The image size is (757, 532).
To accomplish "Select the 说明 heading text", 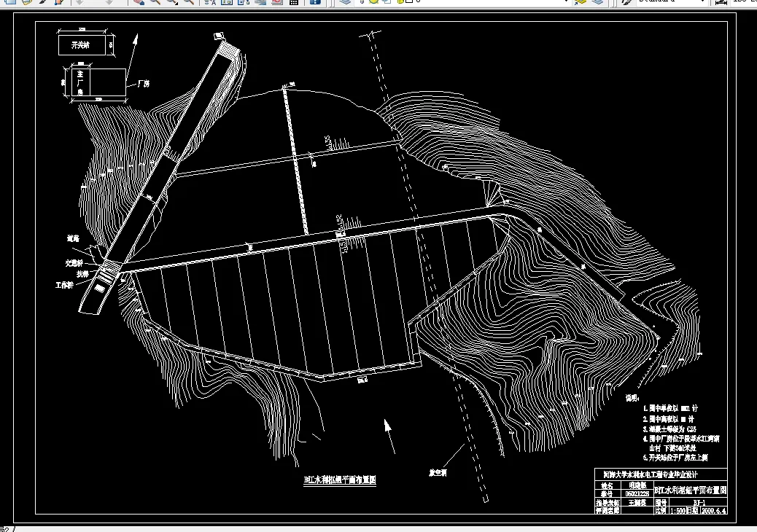I will coord(632,398).
